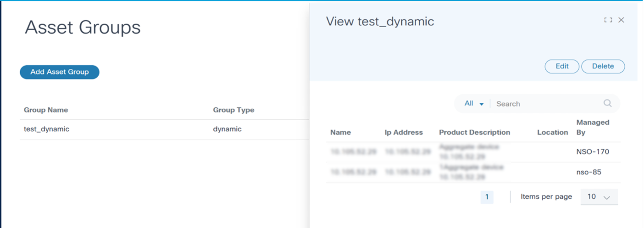Go to page 1 in pagination

[x=487, y=197]
